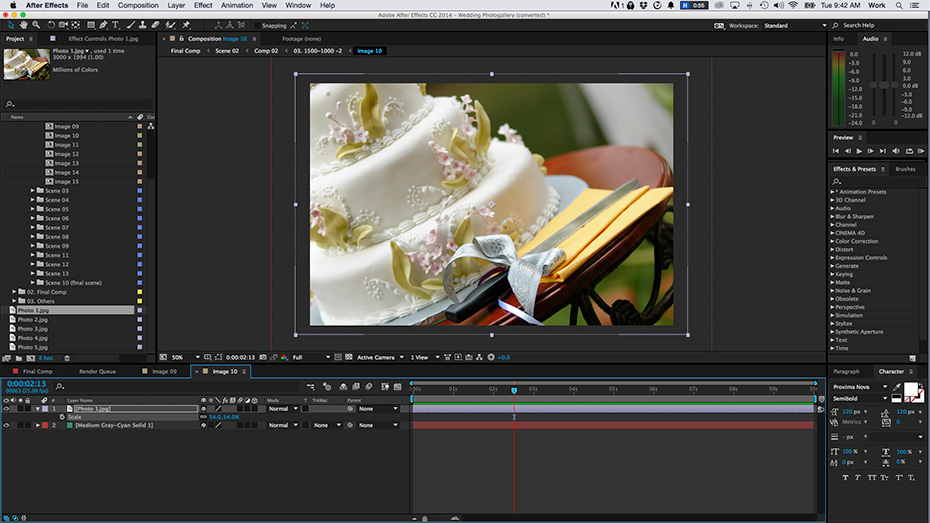Image resolution: width=930 pixels, height=523 pixels.
Task: Toggle visibility of Medium Gray-Cyan Solid layer
Action: click(6, 425)
